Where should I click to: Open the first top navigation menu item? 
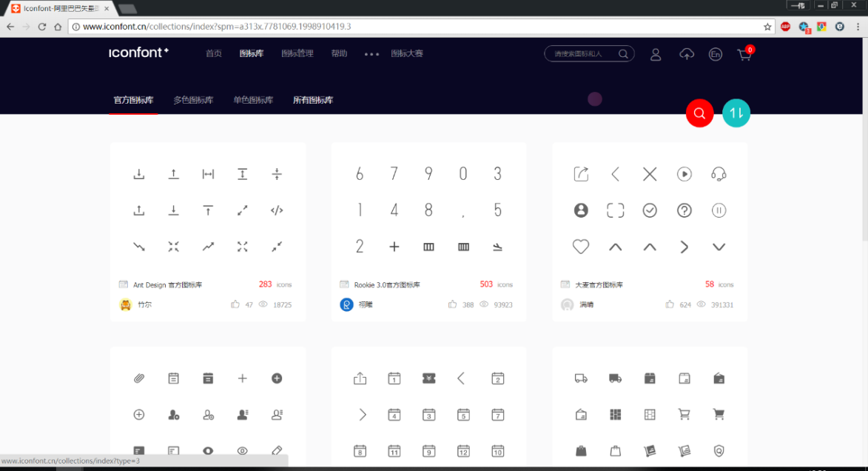click(214, 54)
